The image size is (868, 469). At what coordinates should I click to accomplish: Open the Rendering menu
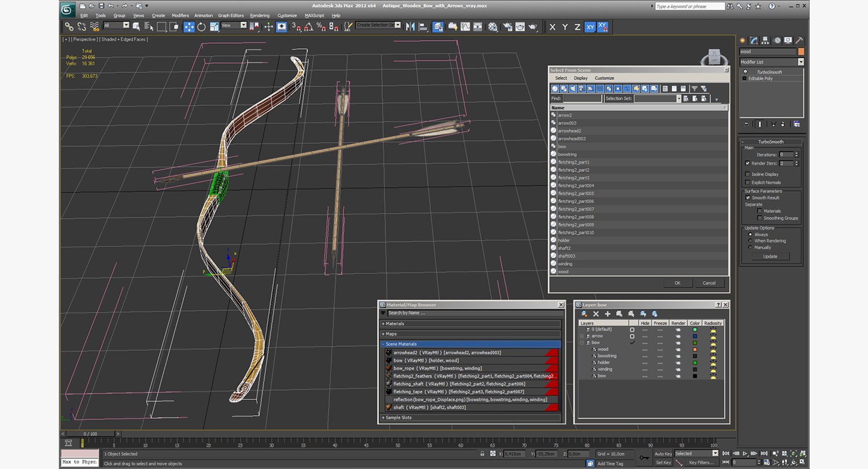click(x=259, y=15)
